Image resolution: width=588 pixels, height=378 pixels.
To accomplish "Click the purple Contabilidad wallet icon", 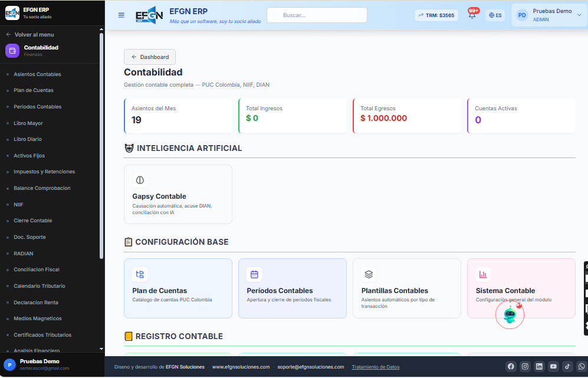I will click(12, 51).
